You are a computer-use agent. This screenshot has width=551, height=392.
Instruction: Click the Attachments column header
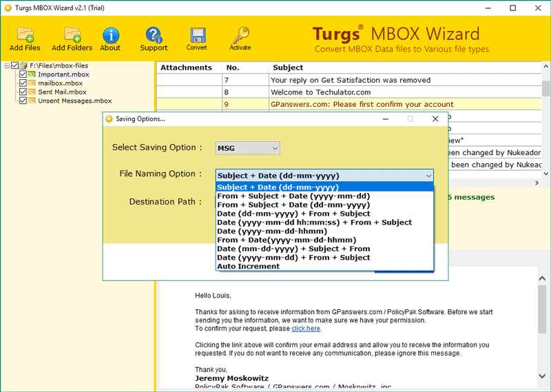[189, 68]
